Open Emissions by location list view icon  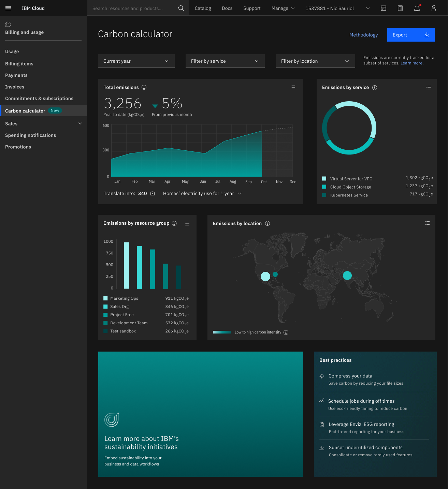(x=428, y=223)
